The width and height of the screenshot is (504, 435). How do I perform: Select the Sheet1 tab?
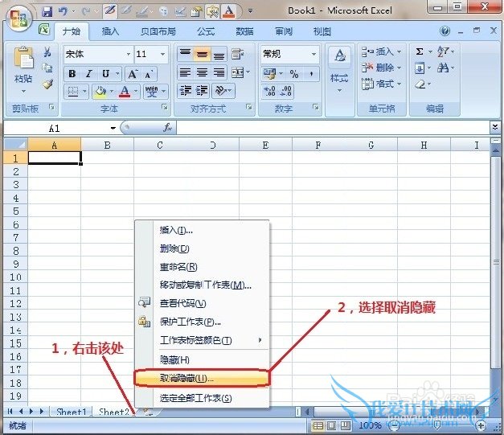71,412
